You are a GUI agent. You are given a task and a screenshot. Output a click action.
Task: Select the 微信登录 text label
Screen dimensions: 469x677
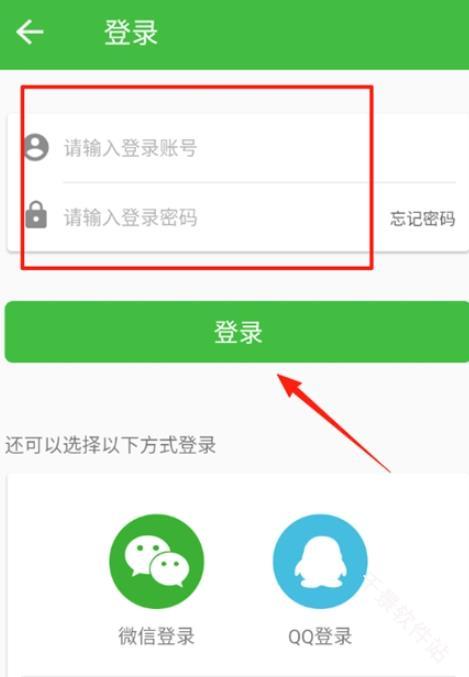click(x=156, y=636)
